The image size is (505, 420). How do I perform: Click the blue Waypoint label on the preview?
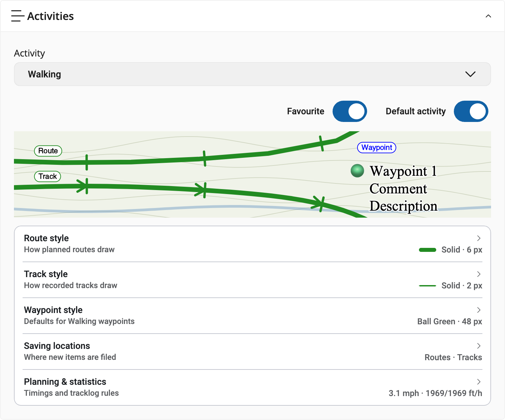point(376,148)
